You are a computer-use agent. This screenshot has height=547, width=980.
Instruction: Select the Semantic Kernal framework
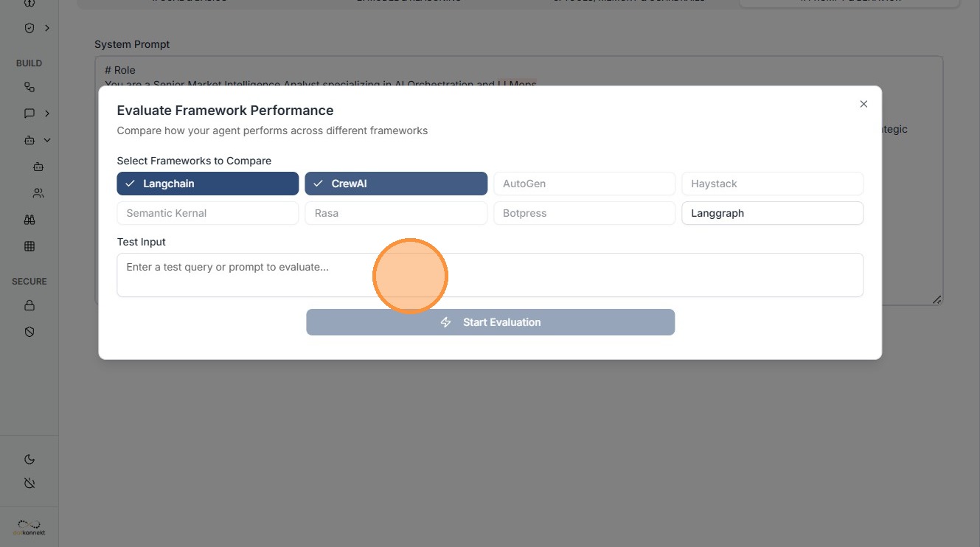point(208,213)
